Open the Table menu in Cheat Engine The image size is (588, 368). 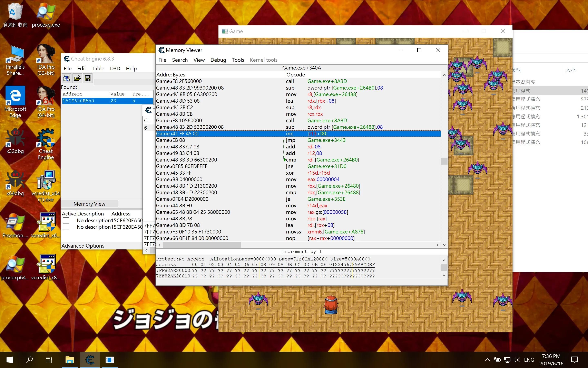coord(98,69)
